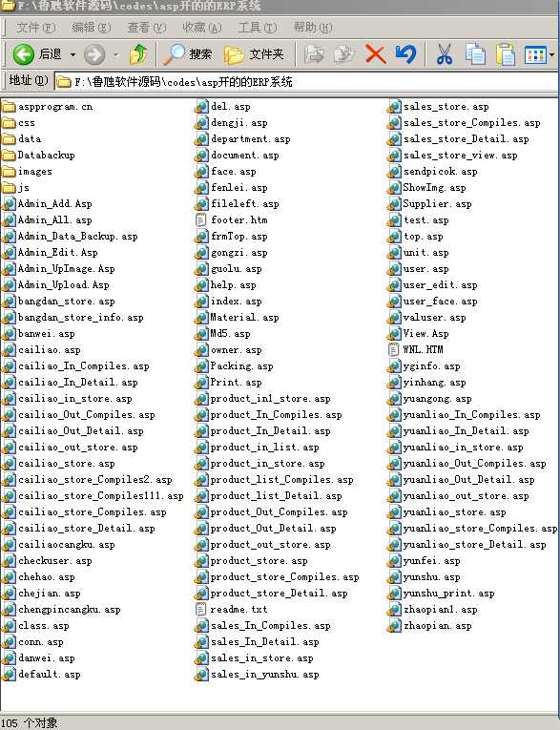
Task: Select file yunshu_print.asp
Action: pyautogui.click(x=441, y=594)
